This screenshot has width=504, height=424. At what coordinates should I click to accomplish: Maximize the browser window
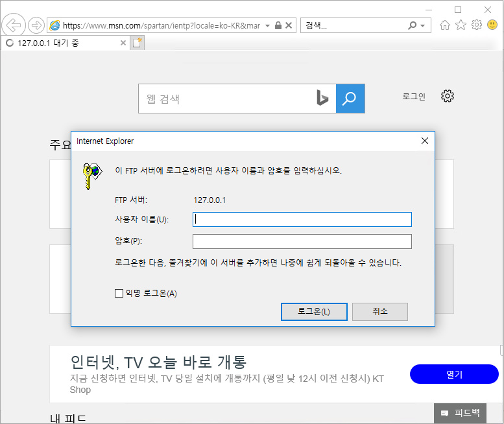coord(458,10)
